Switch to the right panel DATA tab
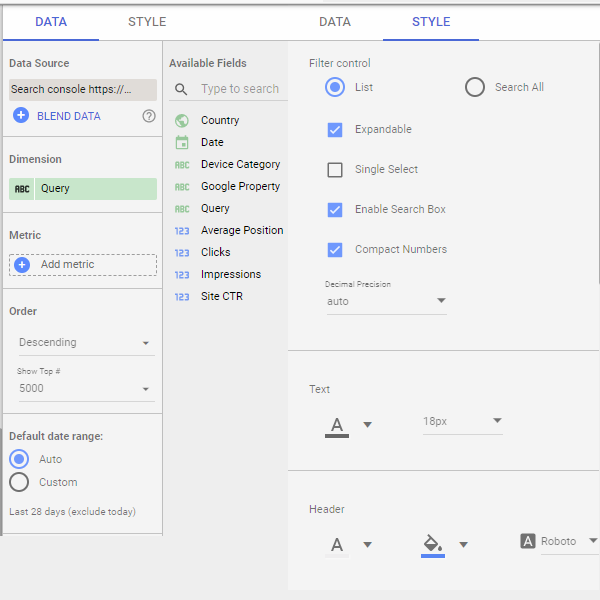Viewport: 600px width, 600px height. click(335, 22)
